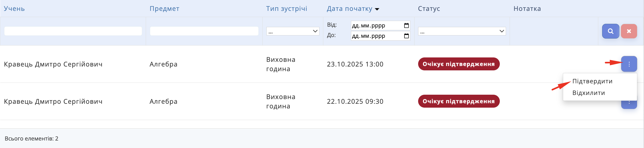
Task: Click the red clear filters button
Action: coord(629,31)
